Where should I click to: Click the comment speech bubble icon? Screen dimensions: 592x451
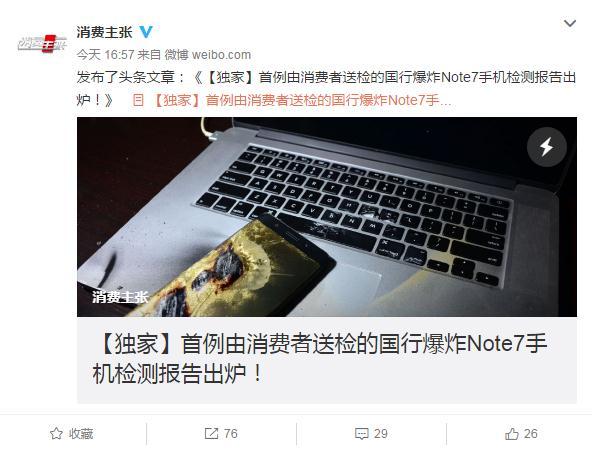362,434
